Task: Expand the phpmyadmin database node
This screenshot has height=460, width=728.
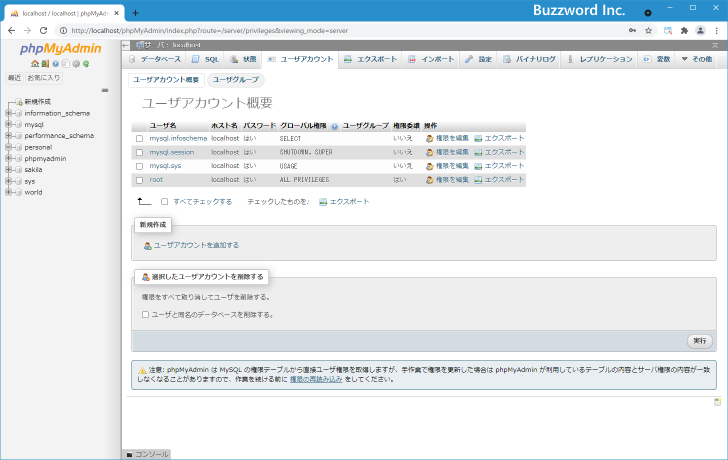Action: [x=8, y=158]
